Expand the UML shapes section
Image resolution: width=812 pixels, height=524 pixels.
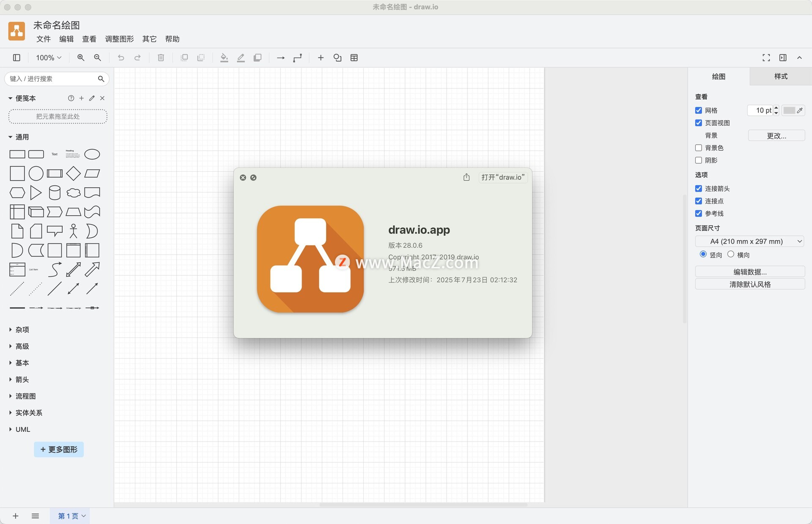[x=19, y=429]
